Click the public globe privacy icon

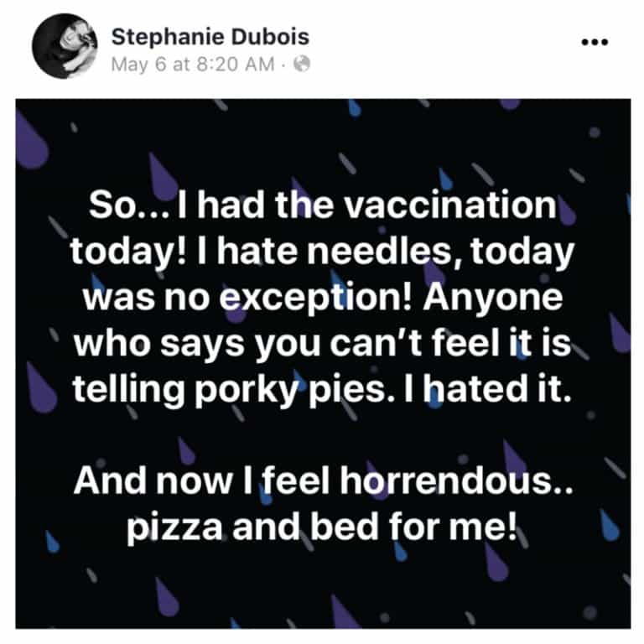tap(303, 65)
